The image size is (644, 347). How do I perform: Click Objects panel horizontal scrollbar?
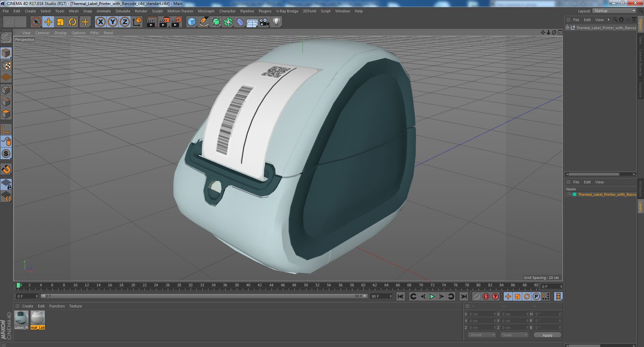coord(593,174)
